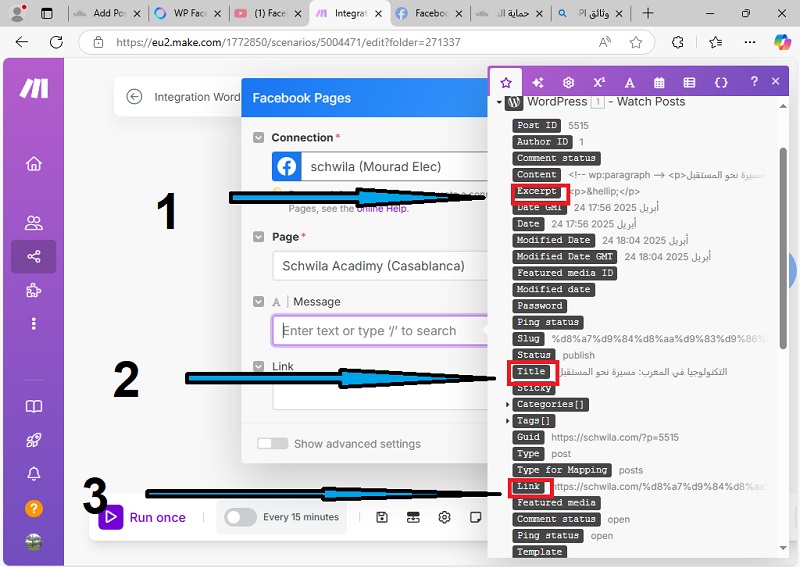Toggle the Message map checkbox

259,302
